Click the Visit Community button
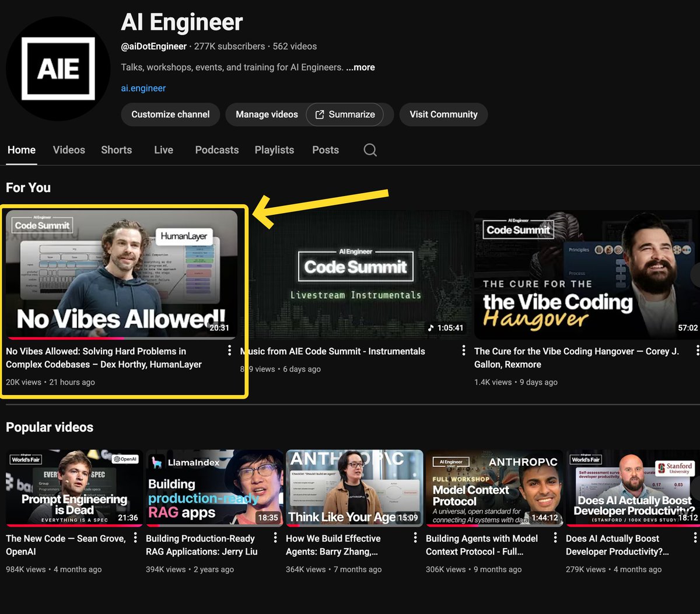The image size is (700, 614). click(443, 114)
